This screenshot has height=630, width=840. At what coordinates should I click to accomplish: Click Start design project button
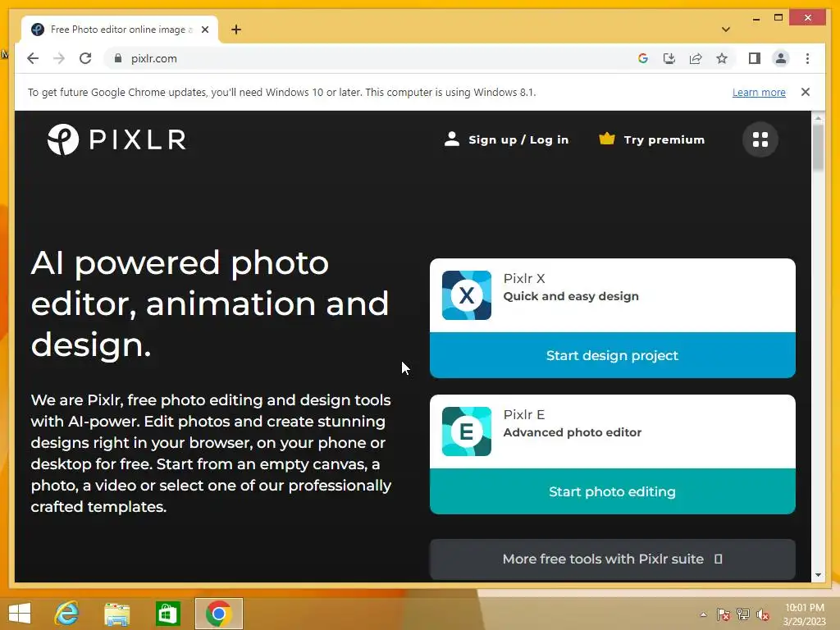click(x=612, y=355)
